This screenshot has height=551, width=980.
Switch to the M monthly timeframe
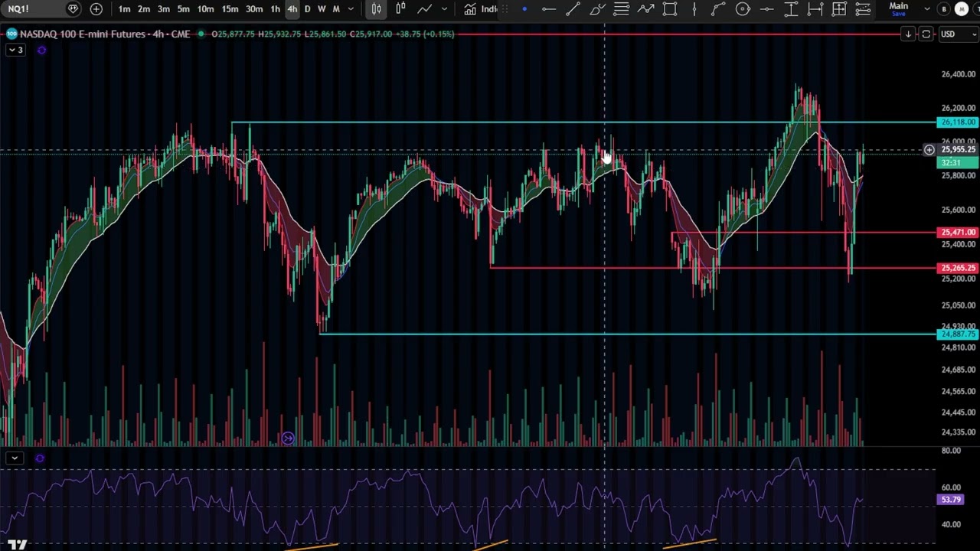pyautogui.click(x=336, y=9)
